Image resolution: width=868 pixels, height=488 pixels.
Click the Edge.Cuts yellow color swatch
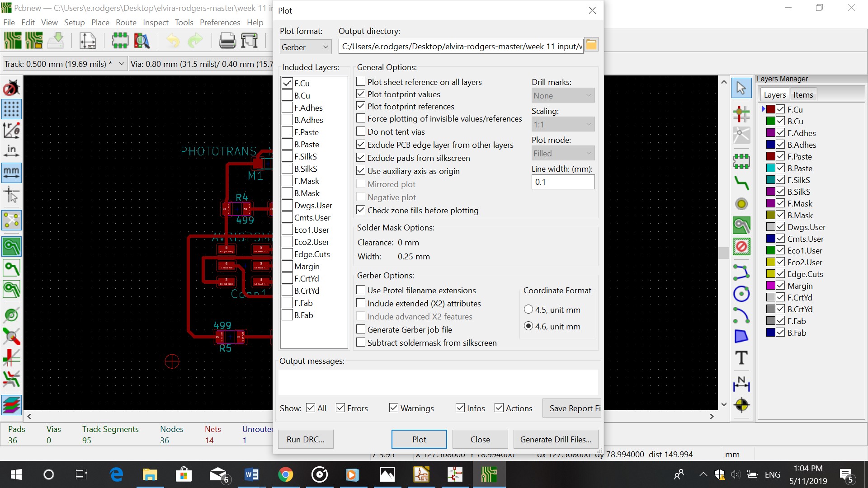pyautogui.click(x=770, y=274)
